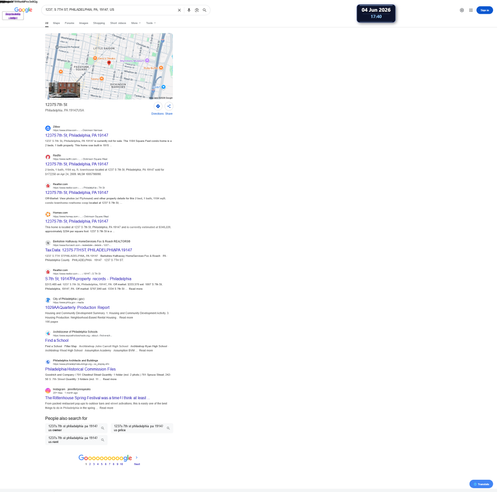This screenshot has width=500, height=492.
Task: Expand the Tools dropdown
Action: coord(151,23)
